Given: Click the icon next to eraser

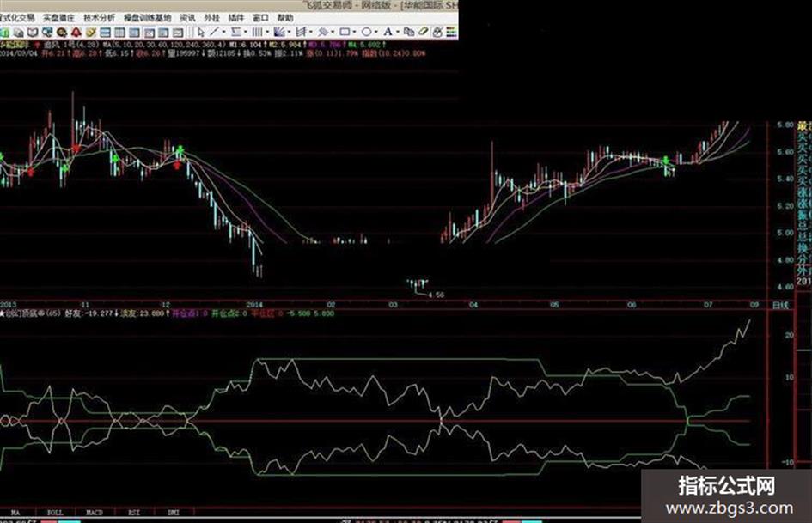Looking at the screenshot, I should tap(437, 32).
